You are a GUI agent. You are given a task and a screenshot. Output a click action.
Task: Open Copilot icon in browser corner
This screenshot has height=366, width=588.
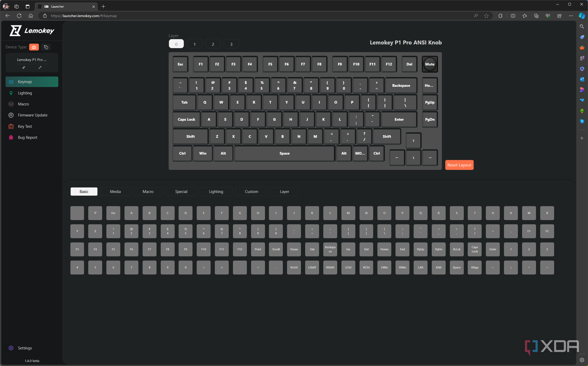582,16
